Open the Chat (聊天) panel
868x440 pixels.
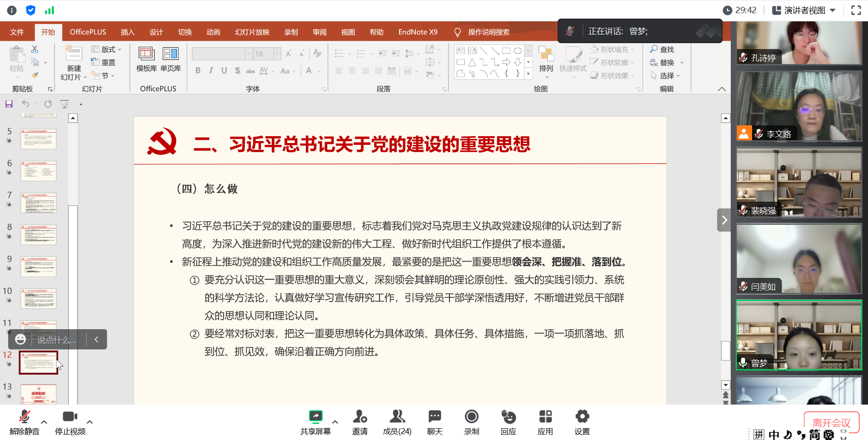click(434, 417)
